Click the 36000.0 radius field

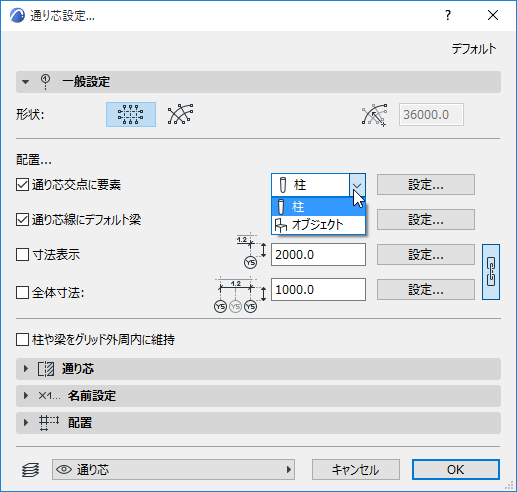(x=431, y=115)
